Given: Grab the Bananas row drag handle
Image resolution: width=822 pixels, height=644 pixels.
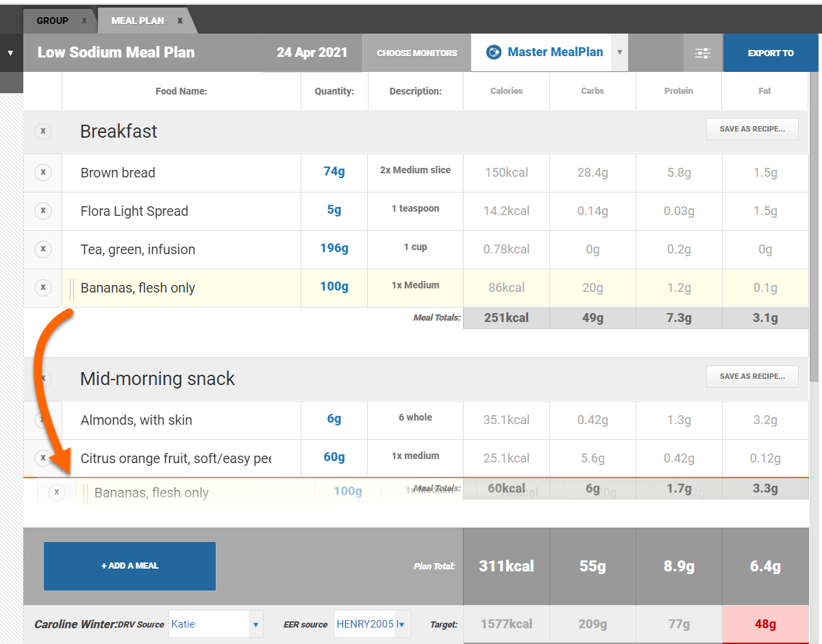Looking at the screenshot, I should pyautogui.click(x=72, y=288).
